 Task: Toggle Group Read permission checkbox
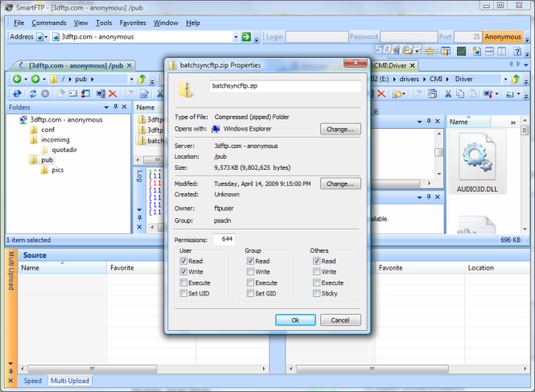pos(250,261)
